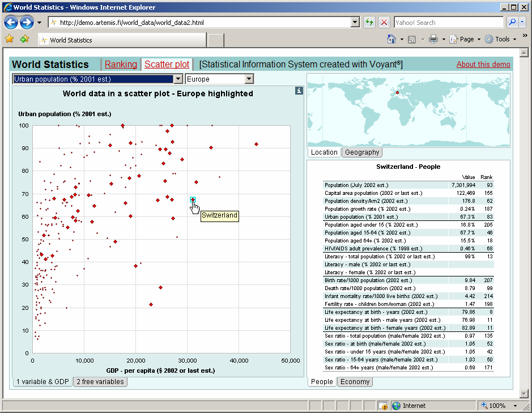
Task: Open the new blank tab button
Action: (x=215, y=40)
